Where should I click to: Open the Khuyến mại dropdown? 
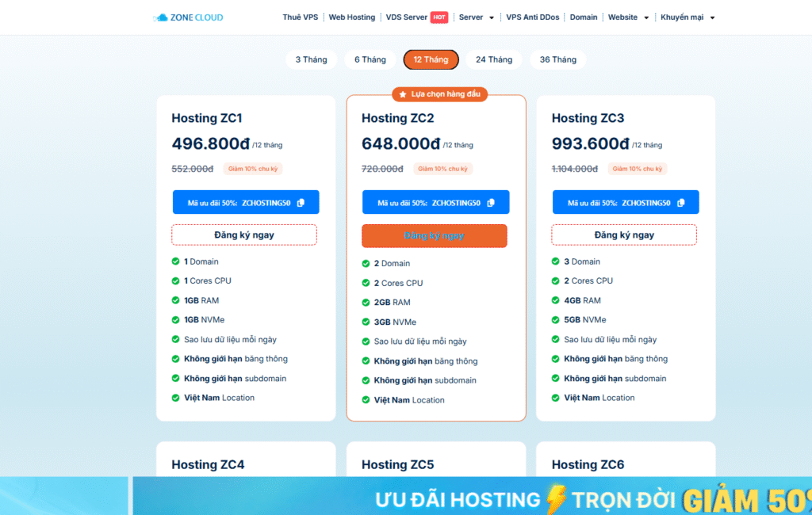click(687, 17)
